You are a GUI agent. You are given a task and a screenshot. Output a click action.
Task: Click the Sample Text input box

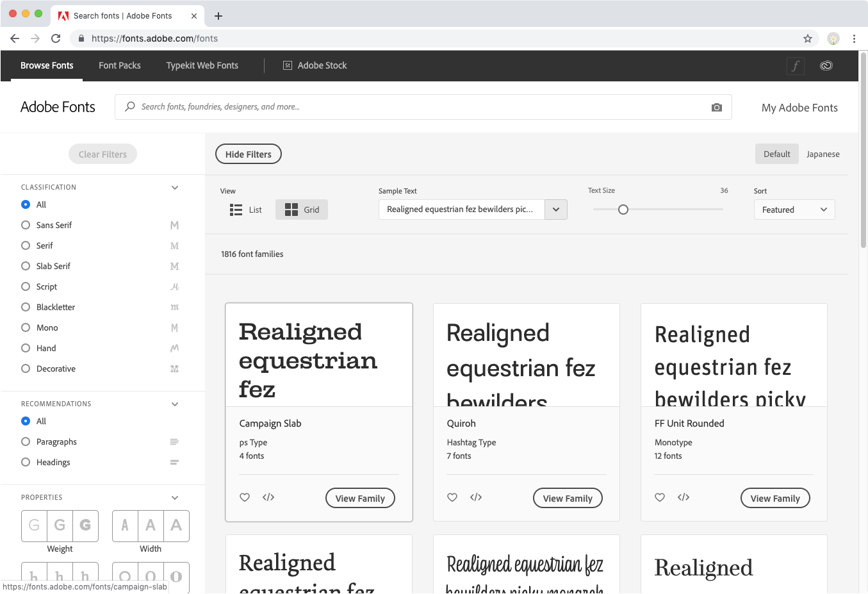[x=462, y=210]
